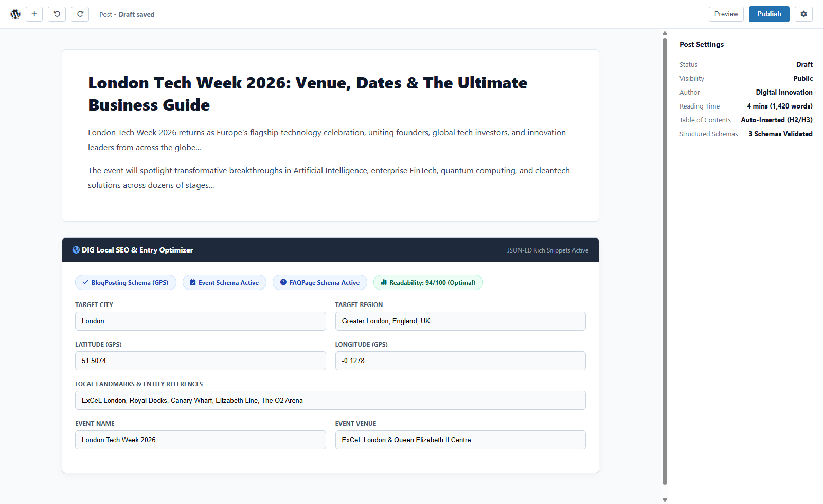Select the Readability 94/100 badge
Image resolution: width=823 pixels, height=504 pixels.
tap(428, 282)
